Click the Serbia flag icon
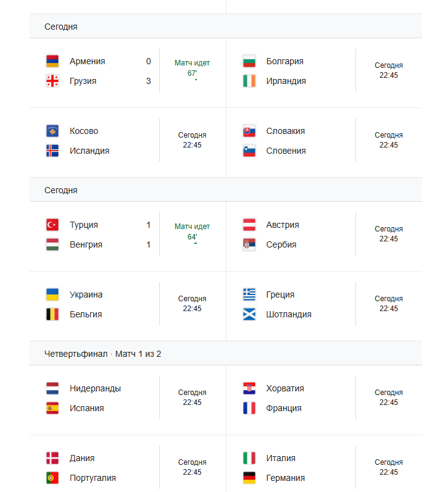The height and width of the screenshot is (492, 448). (x=249, y=244)
